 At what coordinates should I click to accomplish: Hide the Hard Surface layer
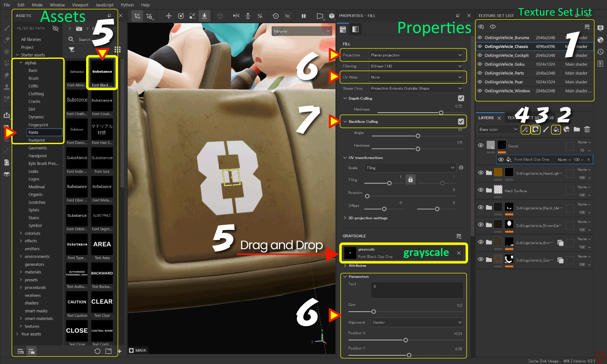click(481, 190)
